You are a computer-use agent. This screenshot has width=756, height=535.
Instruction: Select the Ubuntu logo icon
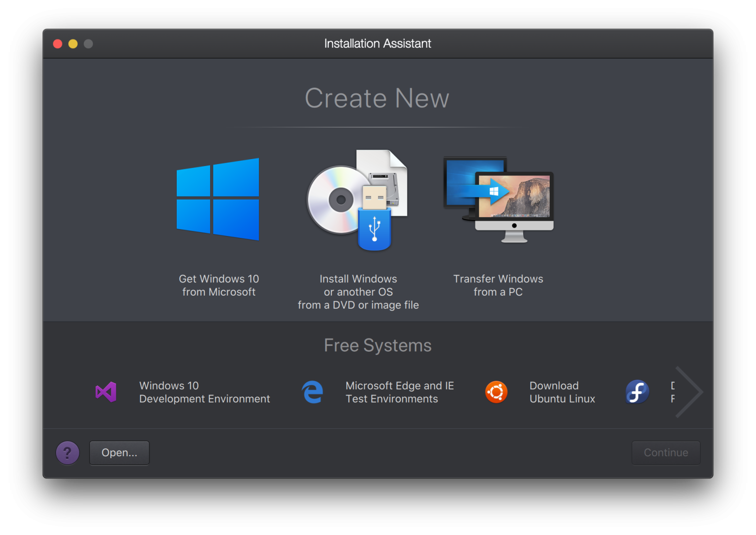coord(496,392)
